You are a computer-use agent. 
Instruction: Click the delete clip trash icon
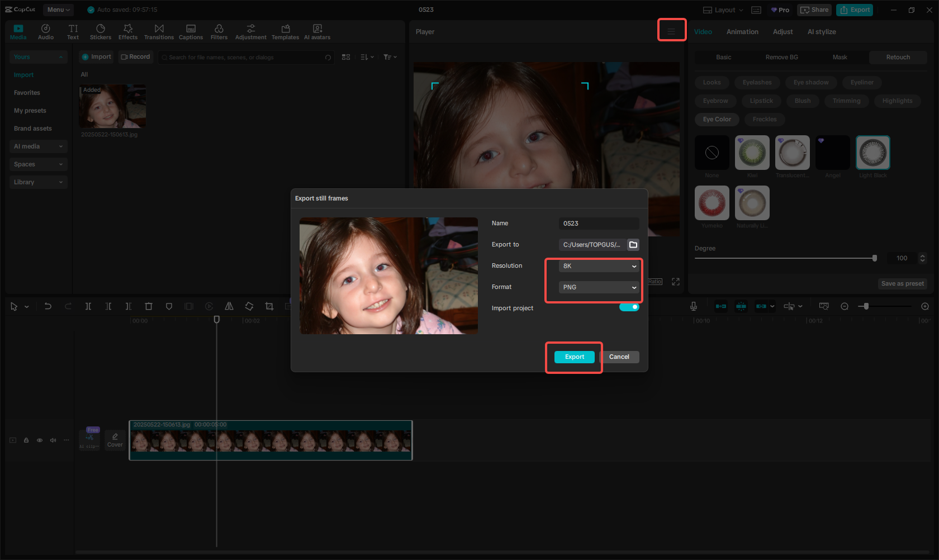pos(149,306)
